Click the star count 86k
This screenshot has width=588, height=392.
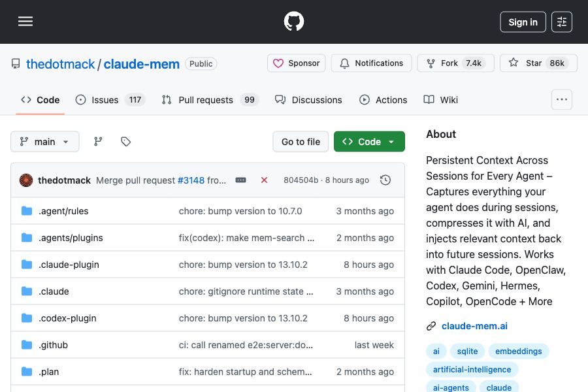557,63
